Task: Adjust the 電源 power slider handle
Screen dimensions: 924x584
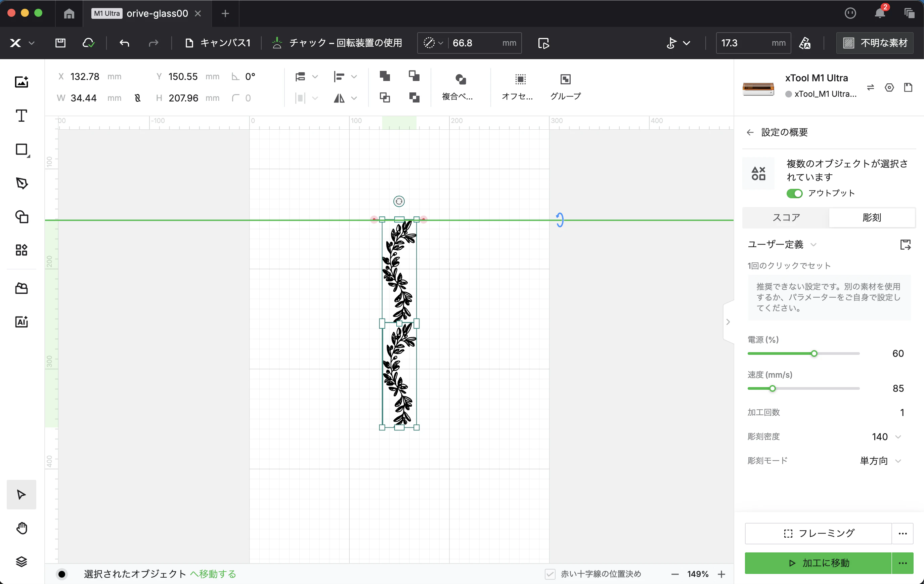Action: [x=814, y=353]
